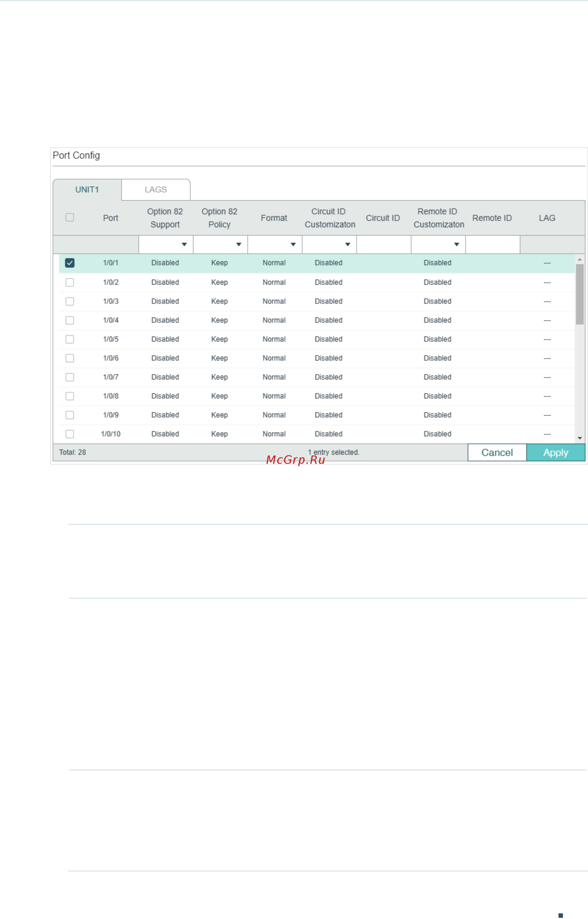This screenshot has width=588, height=919.
Task: Click Remote ID Customization Disabled in row 1/0/9
Action: coord(437,415)
